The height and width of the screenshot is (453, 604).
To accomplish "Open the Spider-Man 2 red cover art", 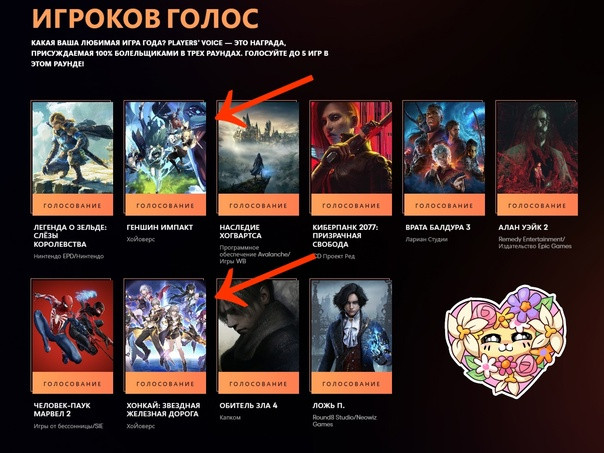I will tap(73, 326).
